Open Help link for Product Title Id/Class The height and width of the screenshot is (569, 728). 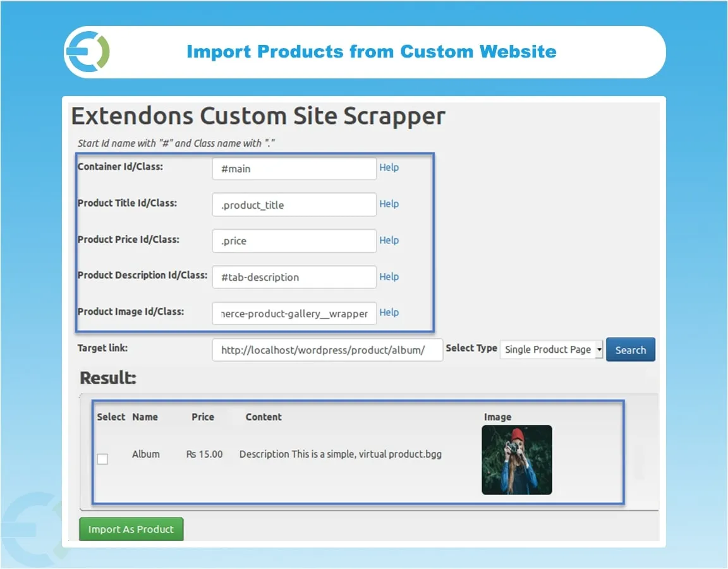point(389,204)
